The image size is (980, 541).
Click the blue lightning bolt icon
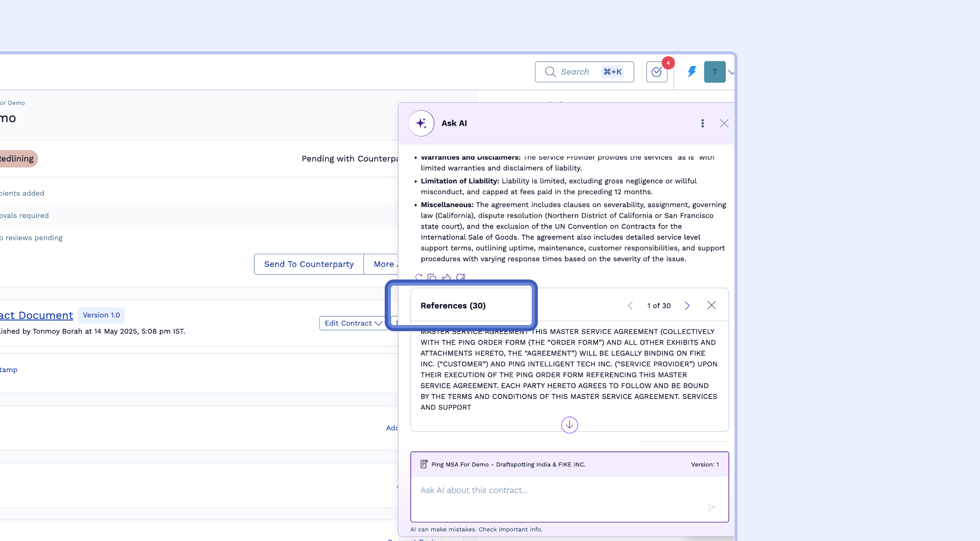692,72
